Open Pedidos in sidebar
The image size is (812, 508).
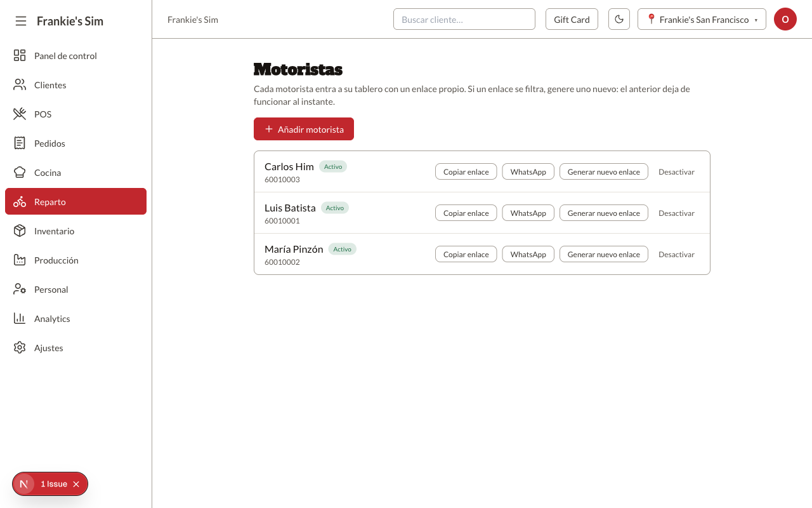[x=75, y=143]
